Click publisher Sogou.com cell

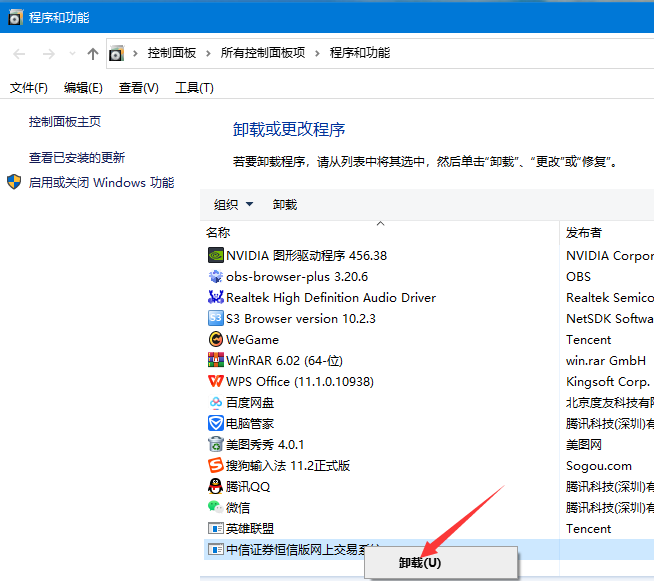click(x=599, y=465)
